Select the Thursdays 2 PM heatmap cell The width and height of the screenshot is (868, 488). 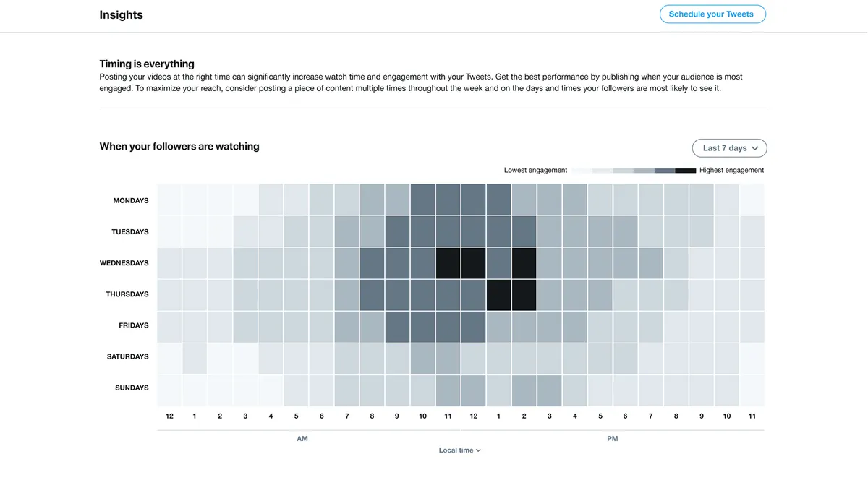(x=524, y=294)
